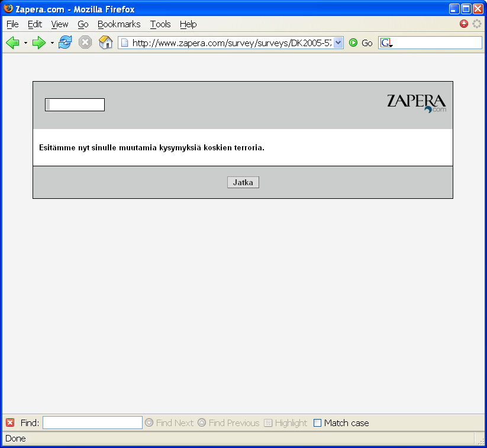Open the View menu

pyautogui.click(x=60, y=24)
